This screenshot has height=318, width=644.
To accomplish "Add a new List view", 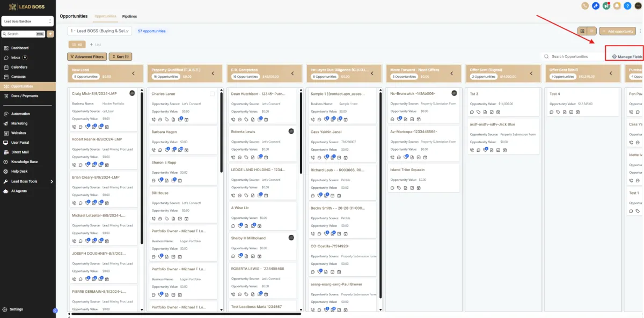I will point(96,45).
